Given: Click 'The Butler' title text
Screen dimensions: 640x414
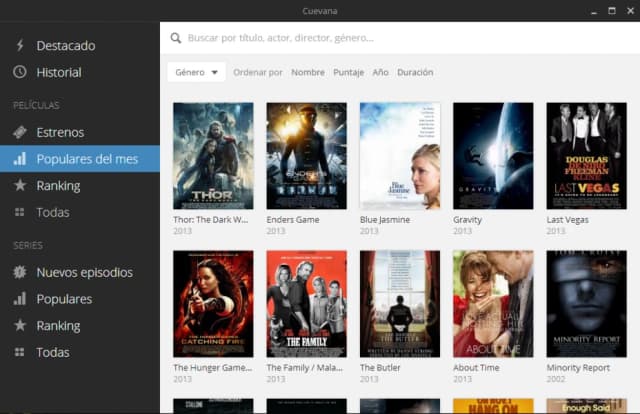Looking at the screenshot, I should [x=380, y=367].
